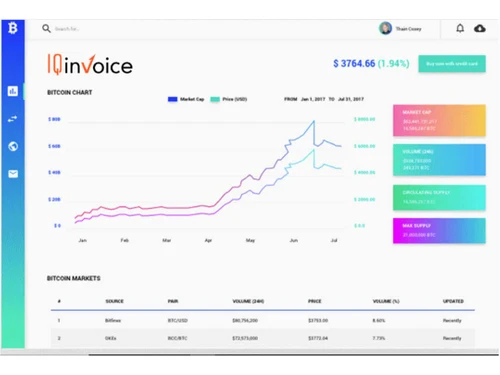500x375 pixels.
Task: Toggle the Market Cap legend swatch
Action: (x=173, y=99)
